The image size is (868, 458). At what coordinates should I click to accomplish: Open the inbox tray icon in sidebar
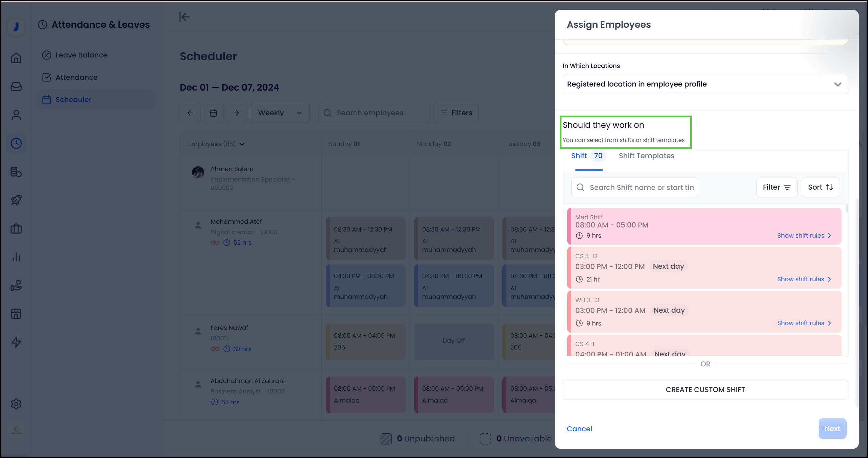pyautogui.click(x=16, y=87)
